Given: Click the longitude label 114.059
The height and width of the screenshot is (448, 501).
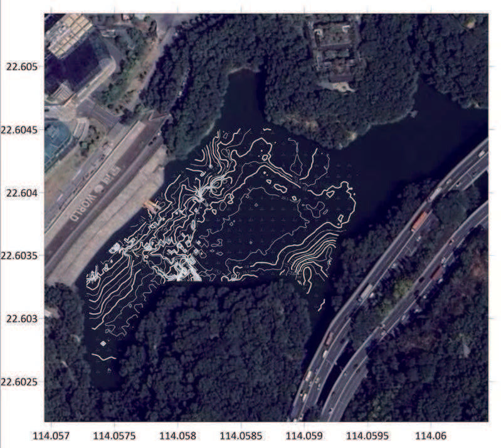Looking at the screenshot, I should tap(304, 436).
